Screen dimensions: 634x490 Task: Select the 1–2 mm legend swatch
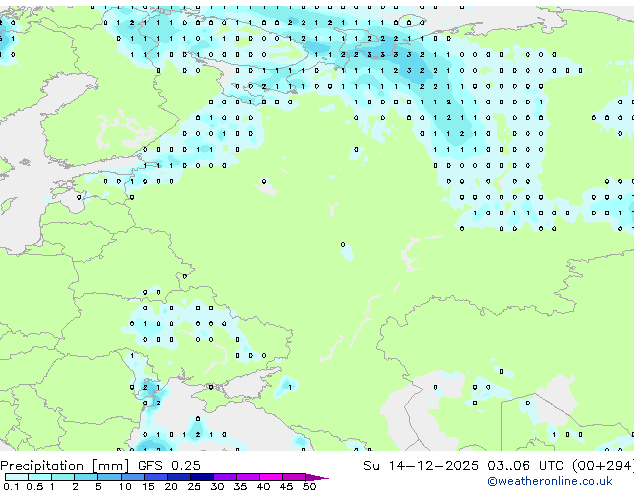pyautogui.click(x=63, y=477)
